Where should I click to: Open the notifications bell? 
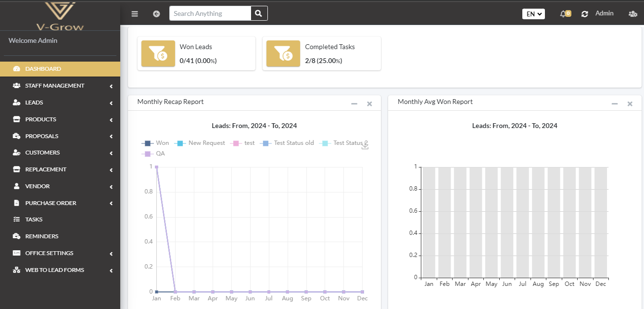pyautogui.click(x=564, y=14)
